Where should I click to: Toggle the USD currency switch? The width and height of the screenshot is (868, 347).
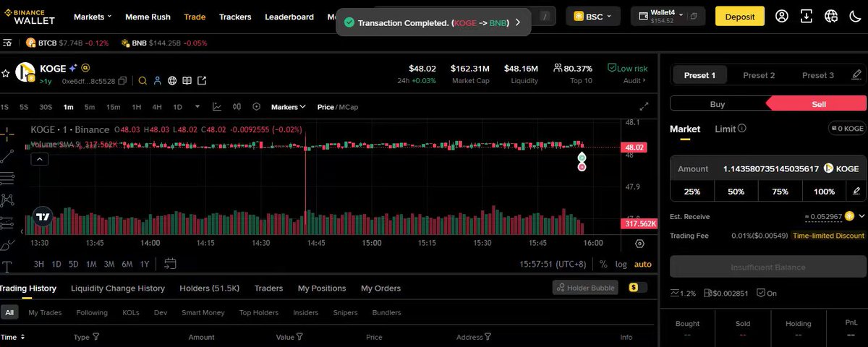pos(634,288)
